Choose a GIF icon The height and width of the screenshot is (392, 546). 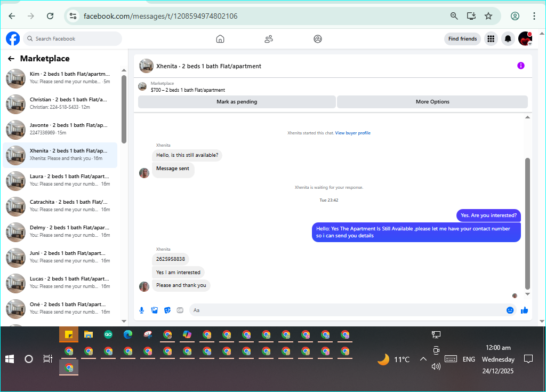point(180,310)
